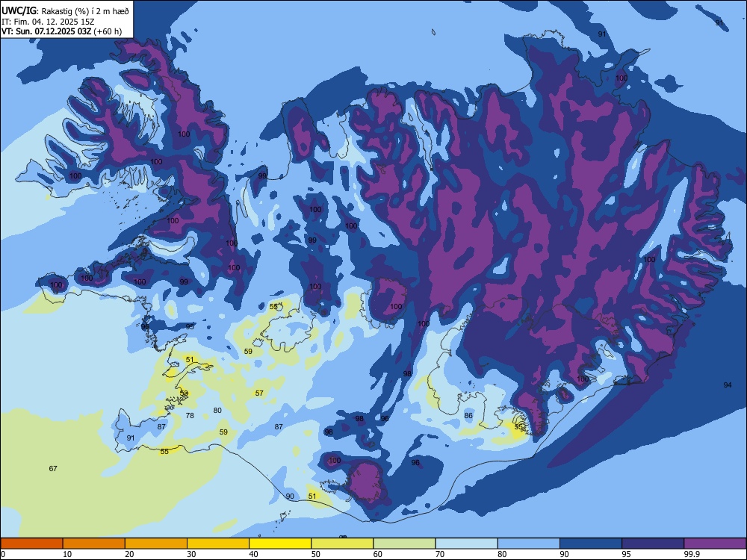Image resolution: width=747 pixels, height=560 pixels.
Task: Click the legend scale label '40'
Action: click(253, 554)
